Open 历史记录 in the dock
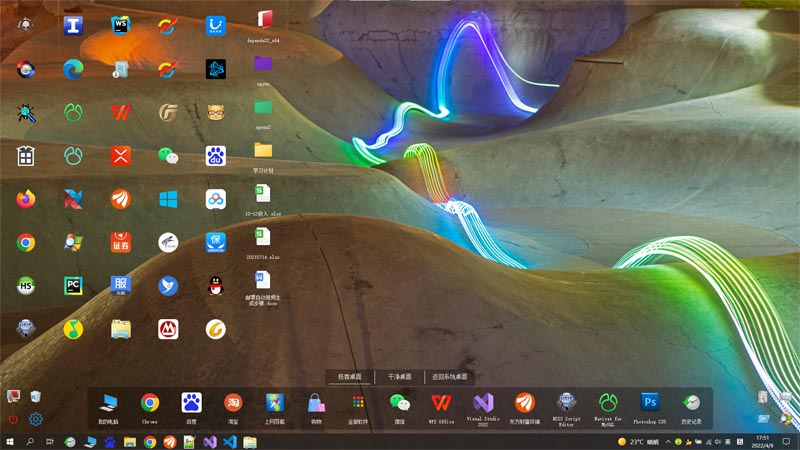The width and height of the screenshot is (800, 450). pos(691,403)
